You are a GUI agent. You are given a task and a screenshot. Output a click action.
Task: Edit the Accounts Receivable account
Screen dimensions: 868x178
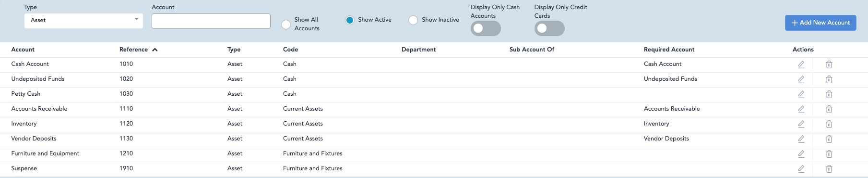point(801,109)
